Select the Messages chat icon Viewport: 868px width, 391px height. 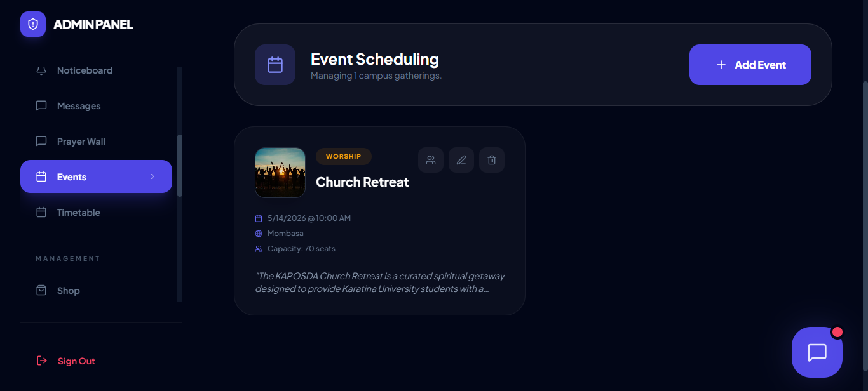tap(41, 105)
